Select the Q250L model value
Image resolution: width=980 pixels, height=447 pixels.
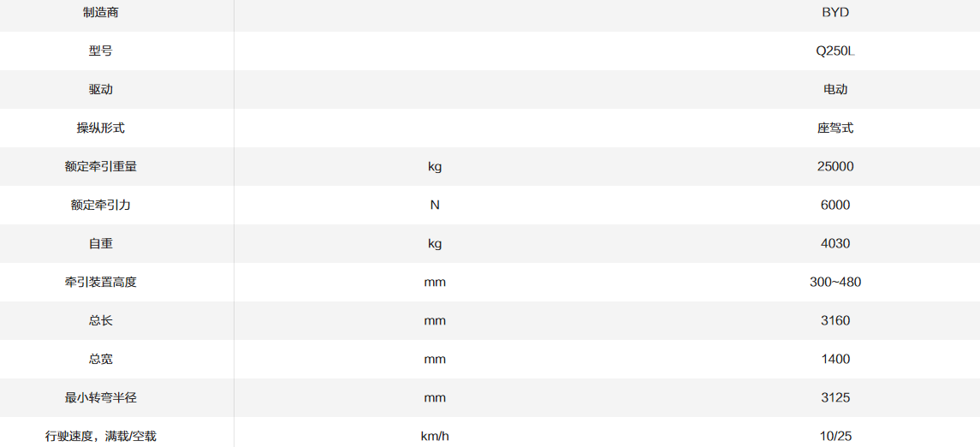click(834, 51)
